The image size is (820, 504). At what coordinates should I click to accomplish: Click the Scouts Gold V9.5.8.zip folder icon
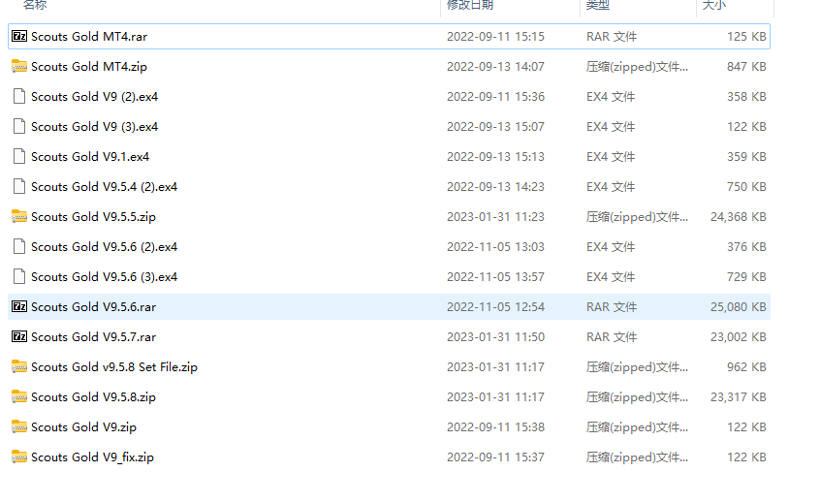tap(19, 396)
